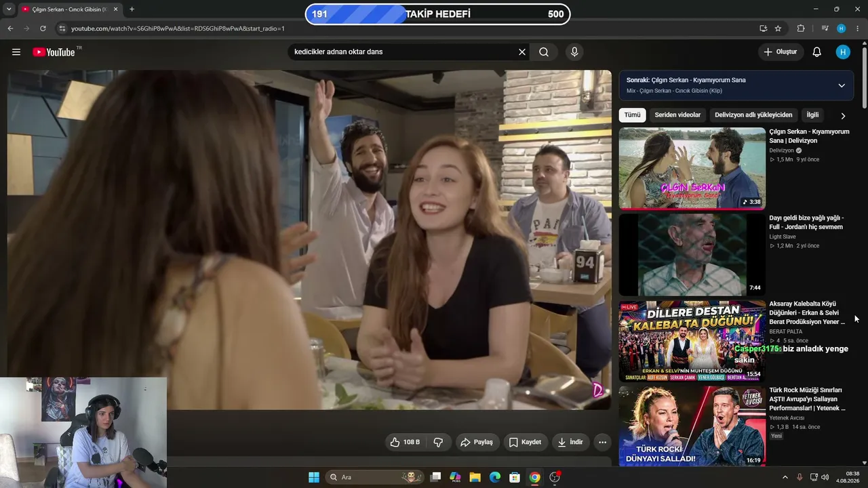Image resolution: width=868 pixels, height=488 pixels.
Task: Click the YouTube search input field
Action: [x=403, y=52]
